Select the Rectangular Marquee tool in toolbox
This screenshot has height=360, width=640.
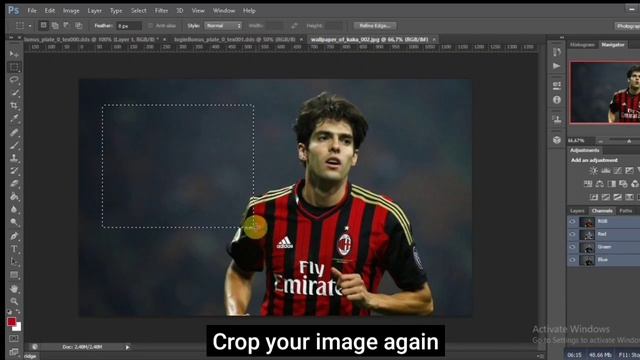click(14, 67)
